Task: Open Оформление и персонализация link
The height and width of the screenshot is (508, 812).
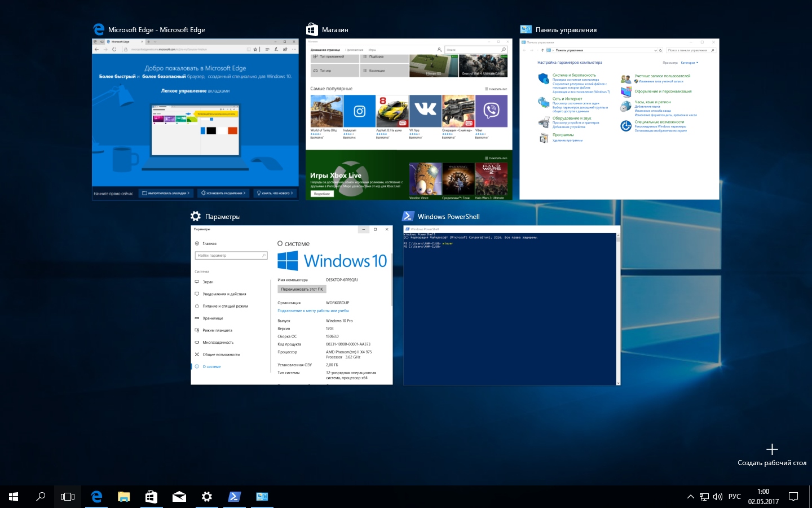Action: (663, 91)
